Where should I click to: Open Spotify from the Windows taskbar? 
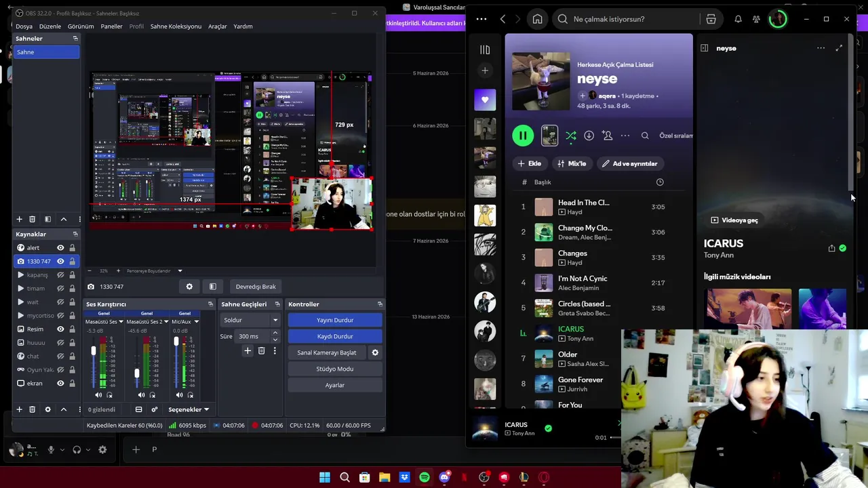425,477
